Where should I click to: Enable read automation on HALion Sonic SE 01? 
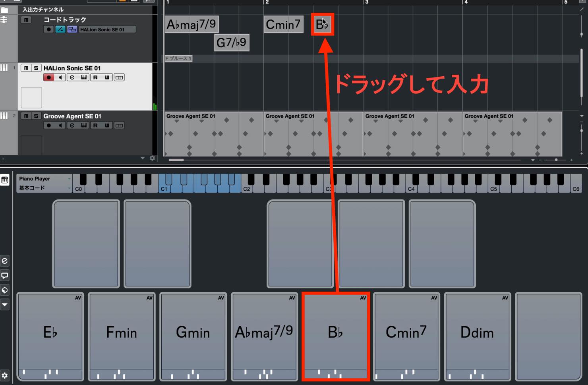pos(95,77)
